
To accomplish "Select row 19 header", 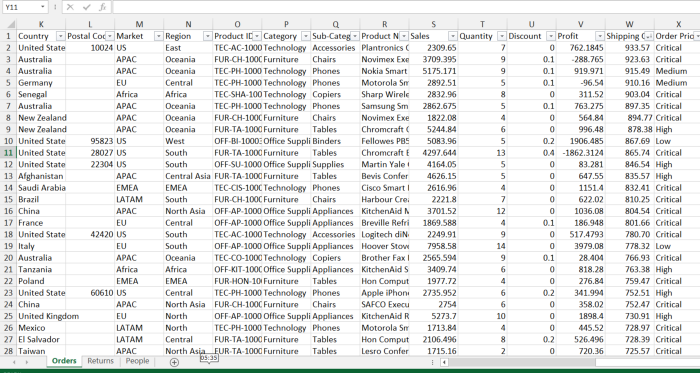I will tap(8, 246).
